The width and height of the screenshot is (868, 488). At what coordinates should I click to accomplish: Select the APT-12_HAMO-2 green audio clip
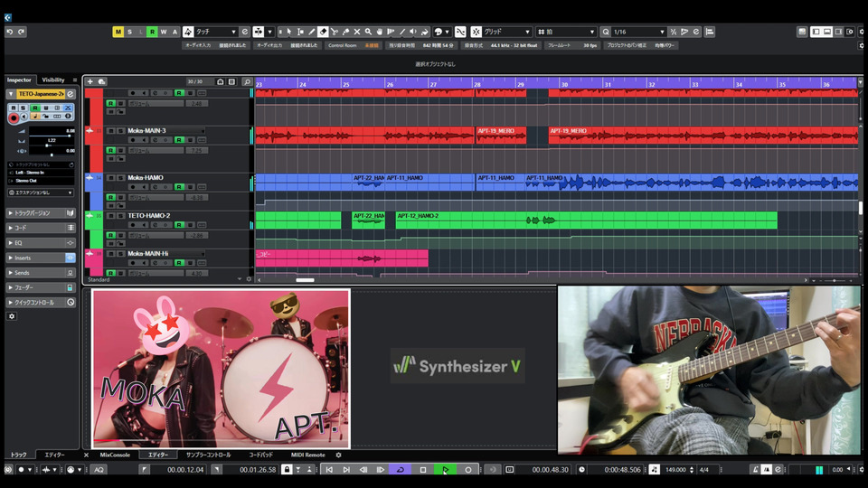586,220
